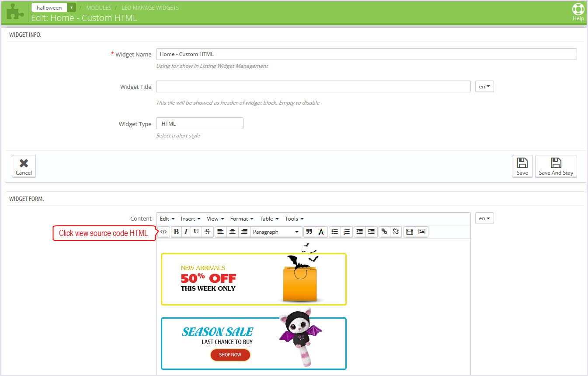Toggle strikethrough formatting

(207, 232)
